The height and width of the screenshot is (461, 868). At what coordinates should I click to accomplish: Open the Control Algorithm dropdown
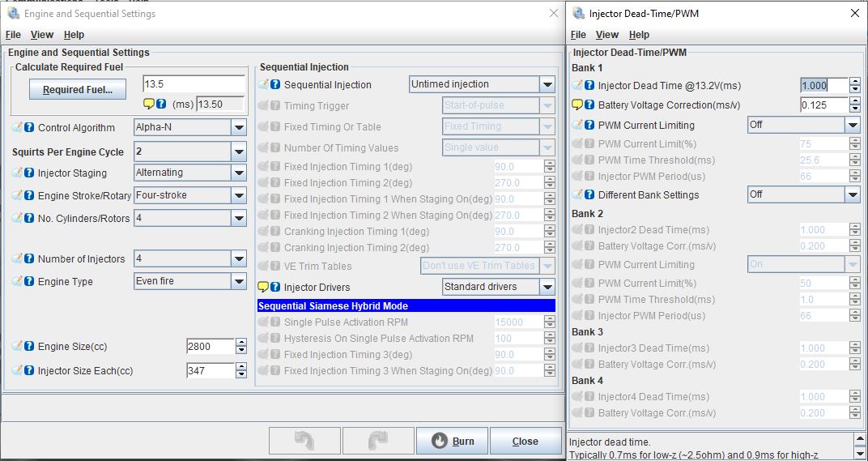pos(238,128)
